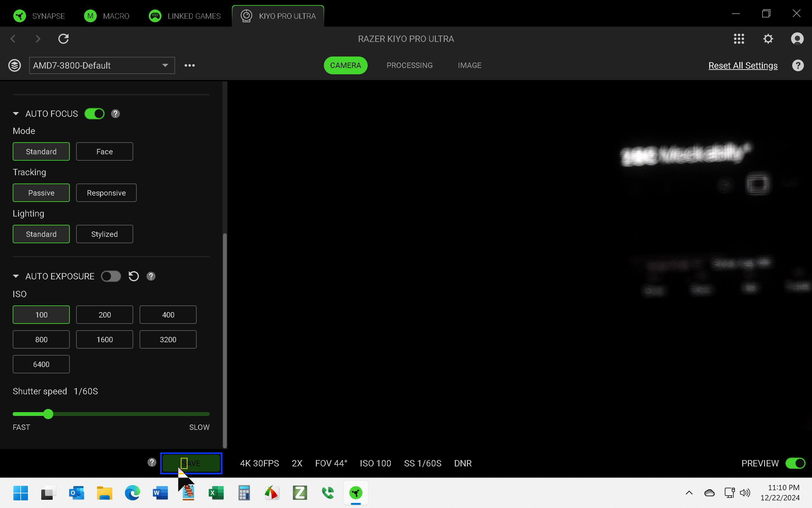This screenshot has height=508, width=812.
Task: Open Auto Exposure help question mark
Action: [151, 276]
